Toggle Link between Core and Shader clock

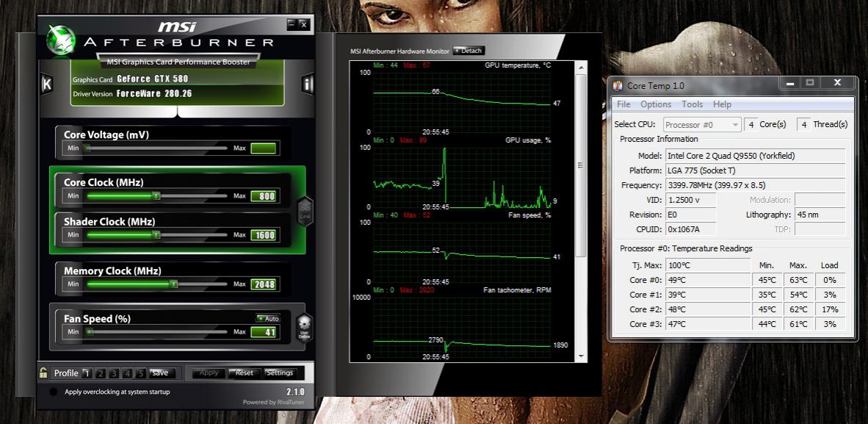(305, 211)
